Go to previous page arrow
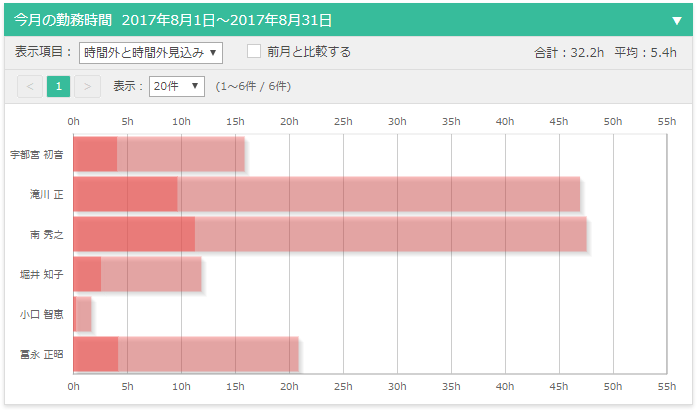This screenshot has height=410, width=697. (30, 87)
